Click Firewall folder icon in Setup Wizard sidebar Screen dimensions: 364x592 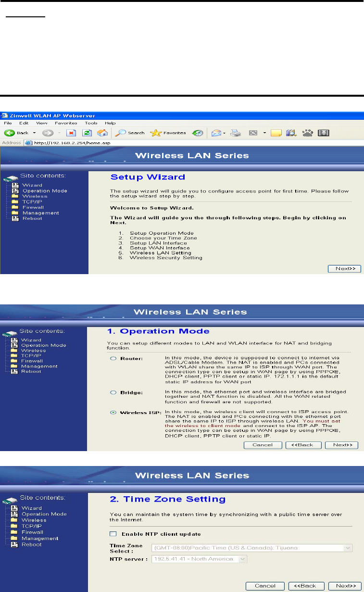tap(15, 207)
